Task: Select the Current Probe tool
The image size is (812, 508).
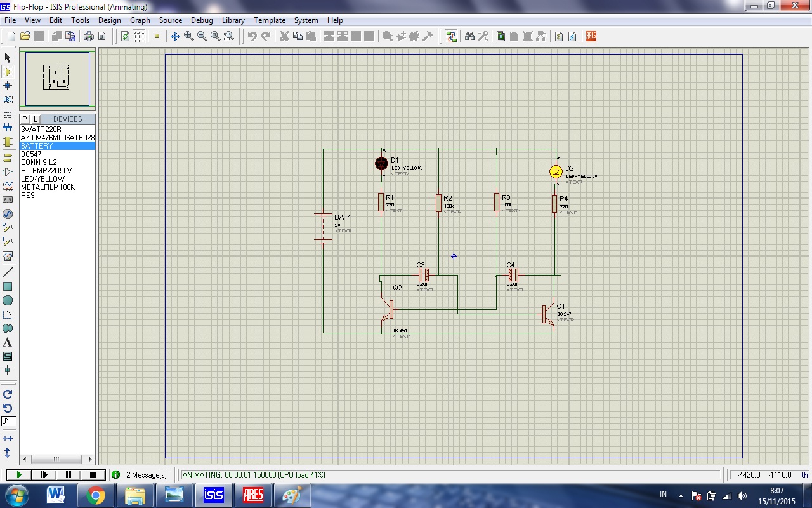Action: [8, 243]
